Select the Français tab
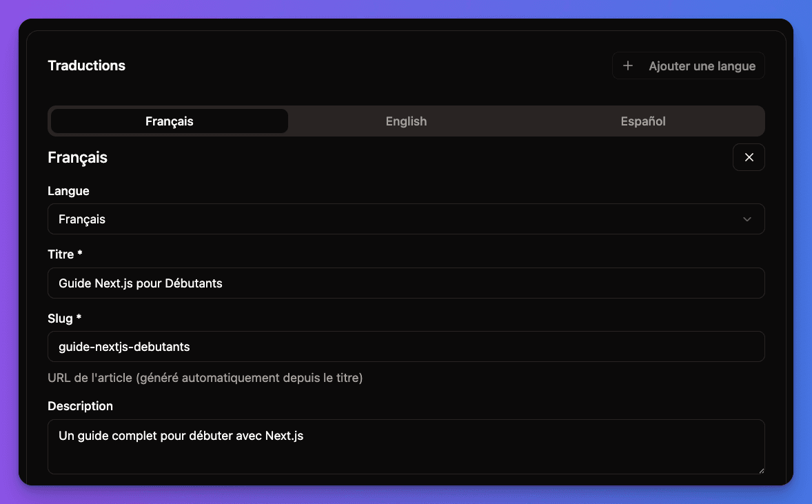The height and width of the screenshot is (504, 812). pyautogui.click(x=169, y=121)
